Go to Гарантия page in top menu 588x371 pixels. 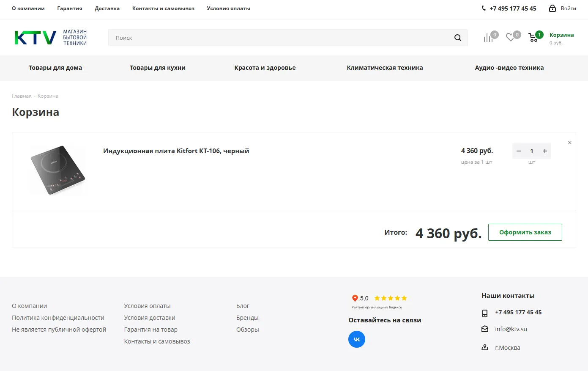click(x=70, y=8)
